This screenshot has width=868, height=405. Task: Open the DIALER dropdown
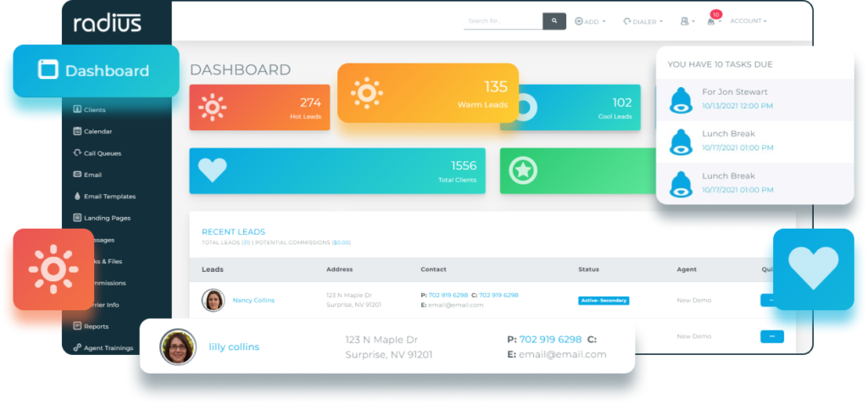pos(643,21)
